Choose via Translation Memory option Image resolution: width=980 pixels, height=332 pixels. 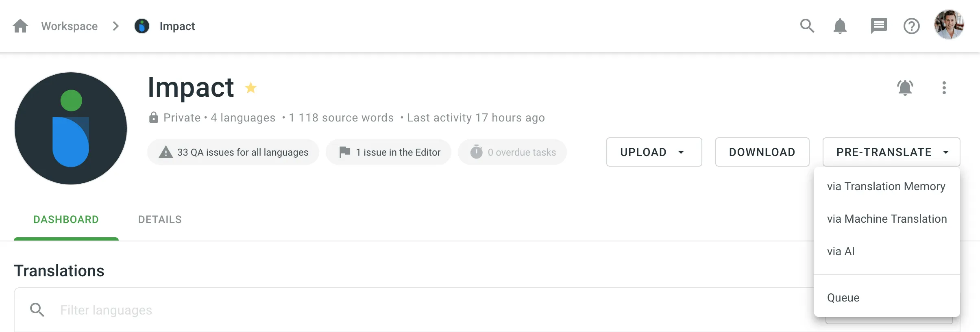tap(886, 187)
